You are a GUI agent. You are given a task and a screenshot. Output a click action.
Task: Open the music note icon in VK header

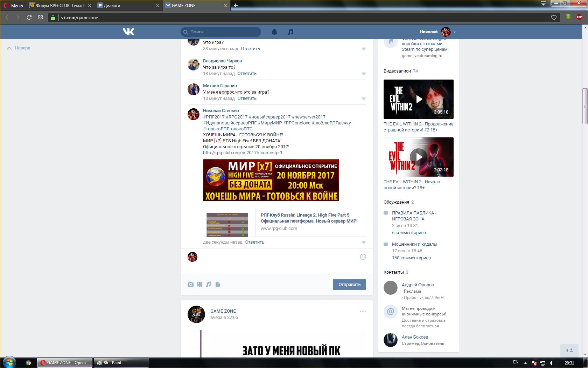(290, 32)
